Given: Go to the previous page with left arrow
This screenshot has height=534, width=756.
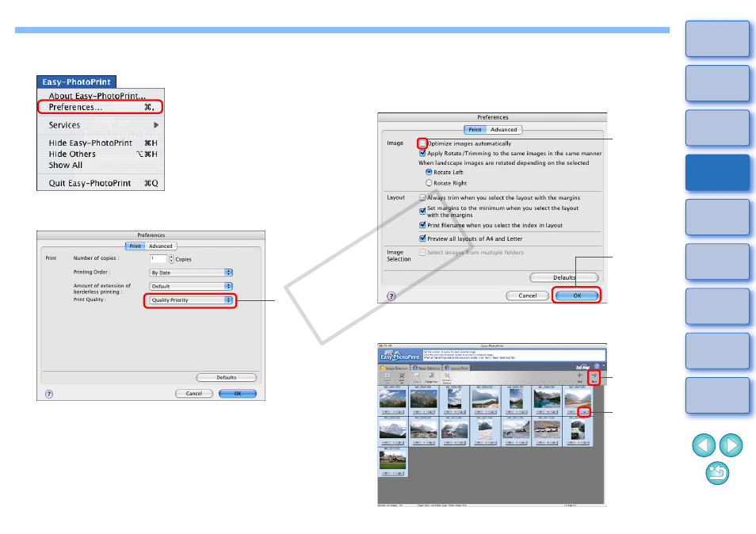Looking at the screenshot, I should coord(704,446).
